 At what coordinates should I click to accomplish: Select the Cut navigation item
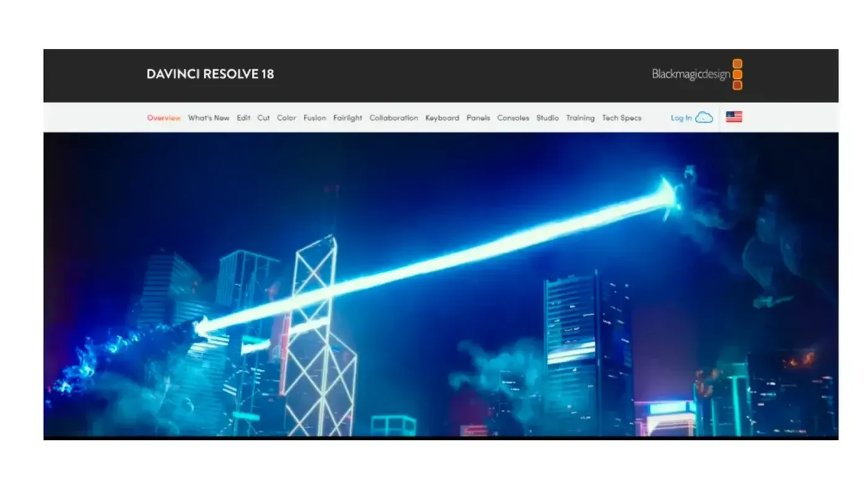(x=263, y=118)
